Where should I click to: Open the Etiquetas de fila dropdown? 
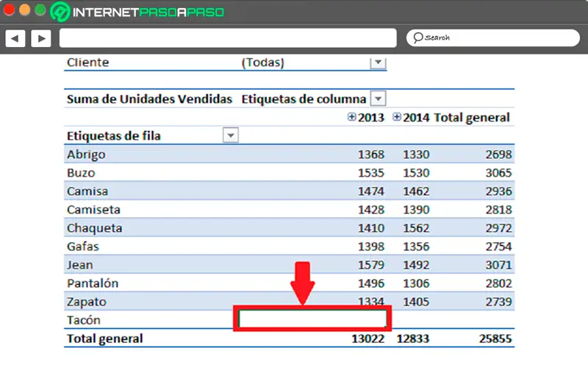pos(231,135)
